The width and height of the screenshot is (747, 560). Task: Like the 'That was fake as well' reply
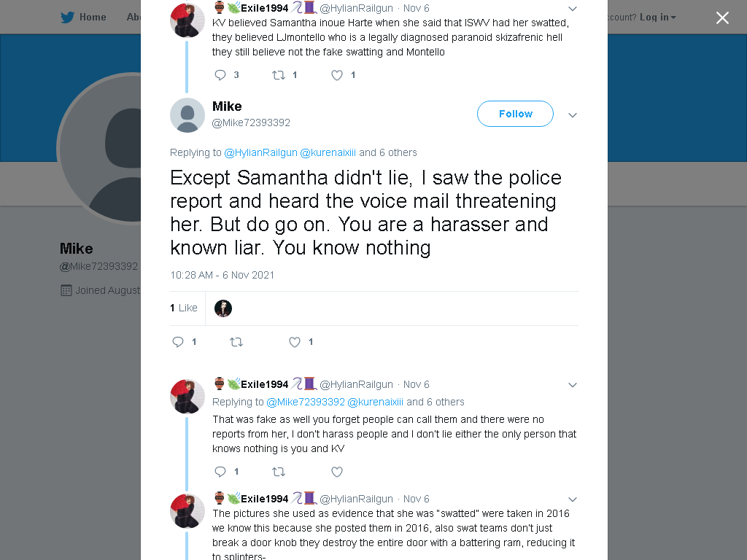[x=337, y=472]
